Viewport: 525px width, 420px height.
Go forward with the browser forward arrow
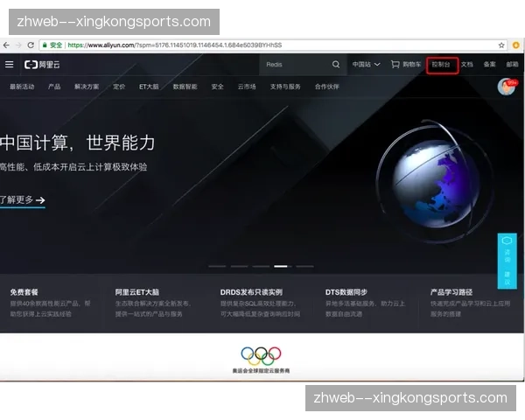18,45
